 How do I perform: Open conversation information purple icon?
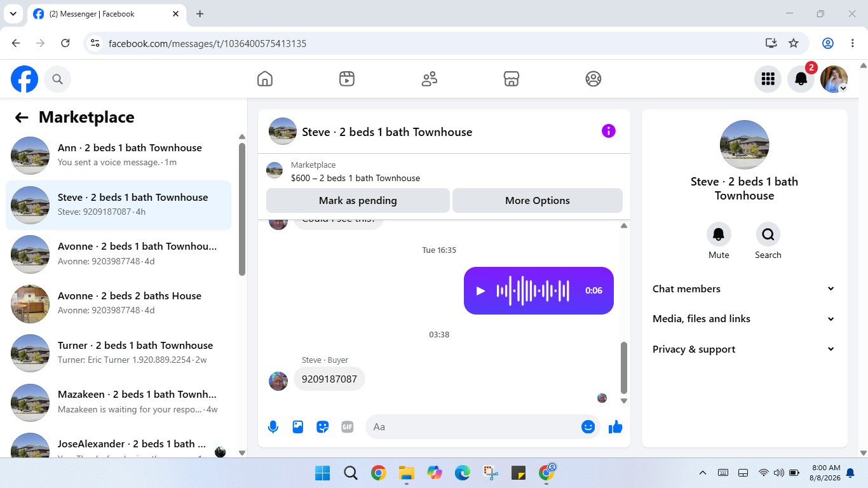pos(609,131)
